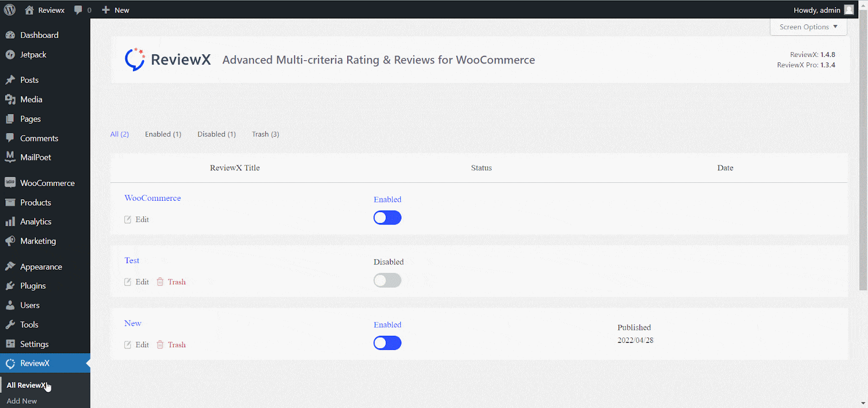This screenshot has width=868, height=408.
Task: Click the Dashboard gauge icon
Action: tap(10, 35)
